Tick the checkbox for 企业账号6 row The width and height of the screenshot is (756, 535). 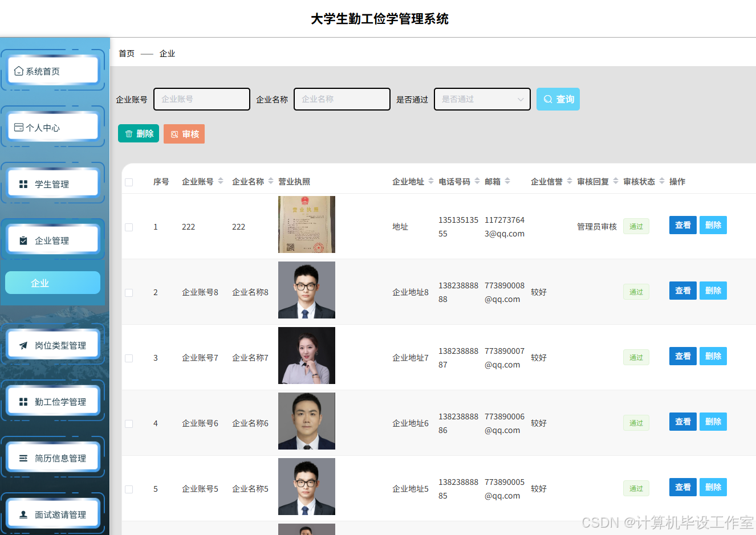point(129,424)
